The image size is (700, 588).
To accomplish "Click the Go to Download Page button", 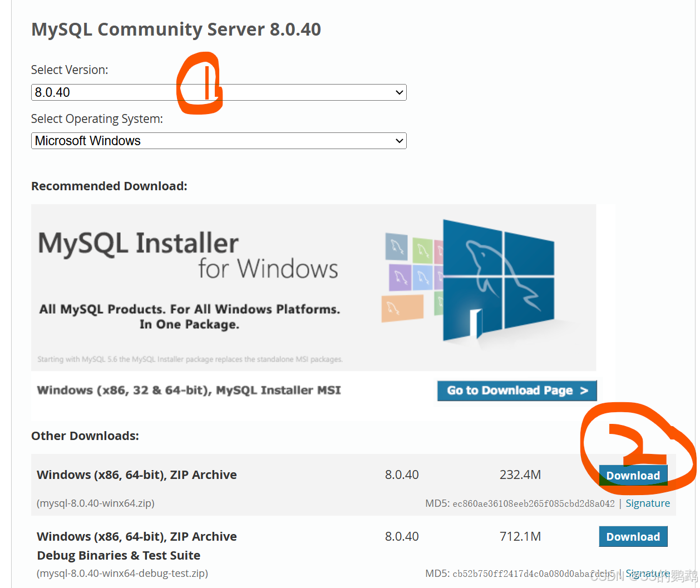I will pyautogui.click(x=517, y=391).
